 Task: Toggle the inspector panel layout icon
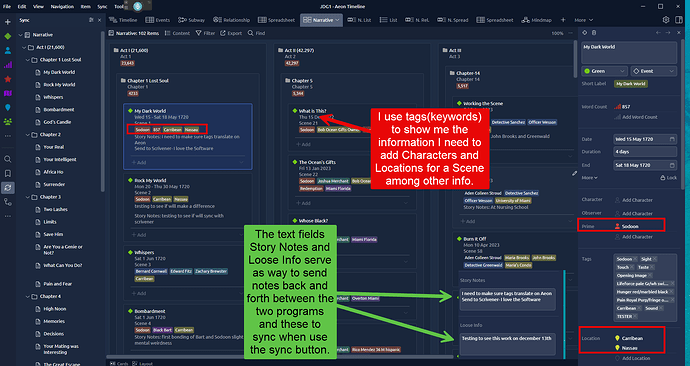tap(679, 20)
